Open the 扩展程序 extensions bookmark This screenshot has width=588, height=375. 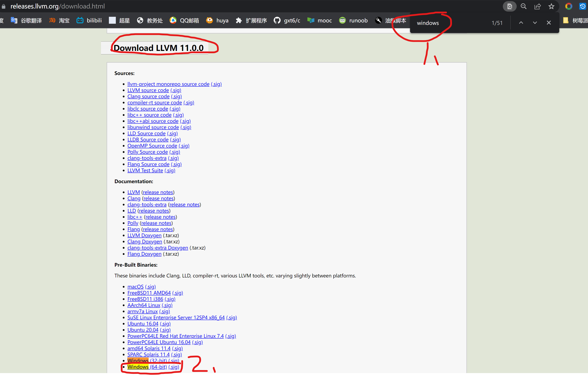tap(251, 20)
